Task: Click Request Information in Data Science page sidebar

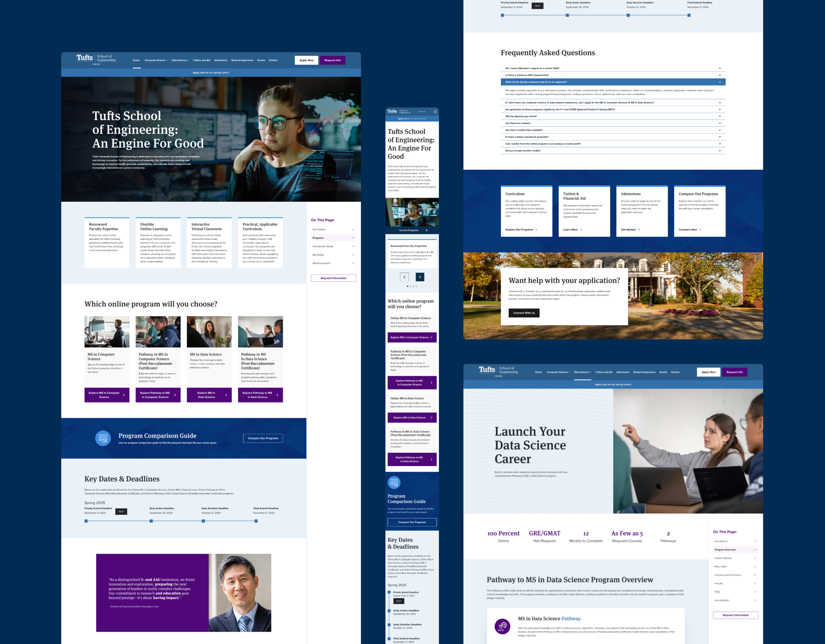Action: click(x=736, y=615)
